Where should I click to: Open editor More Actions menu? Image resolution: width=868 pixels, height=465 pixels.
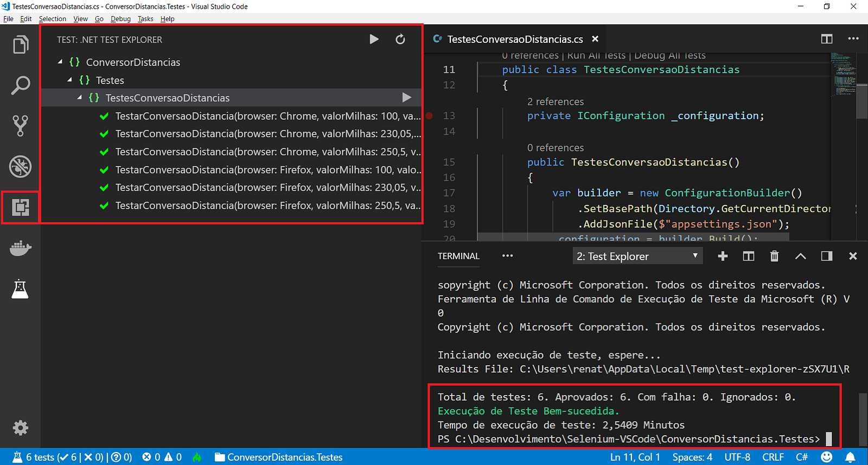coord(853,38)
